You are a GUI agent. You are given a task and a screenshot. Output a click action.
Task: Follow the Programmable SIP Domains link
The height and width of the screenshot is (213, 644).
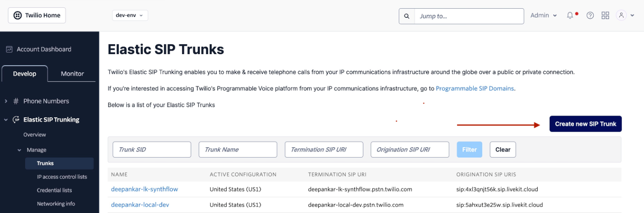coord(475,88)
